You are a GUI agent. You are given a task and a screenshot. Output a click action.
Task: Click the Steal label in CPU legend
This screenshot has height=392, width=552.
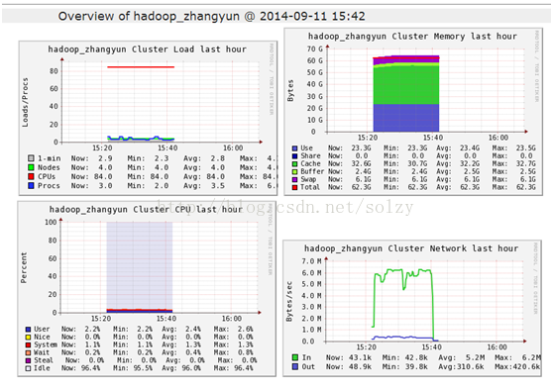(44, 360)
